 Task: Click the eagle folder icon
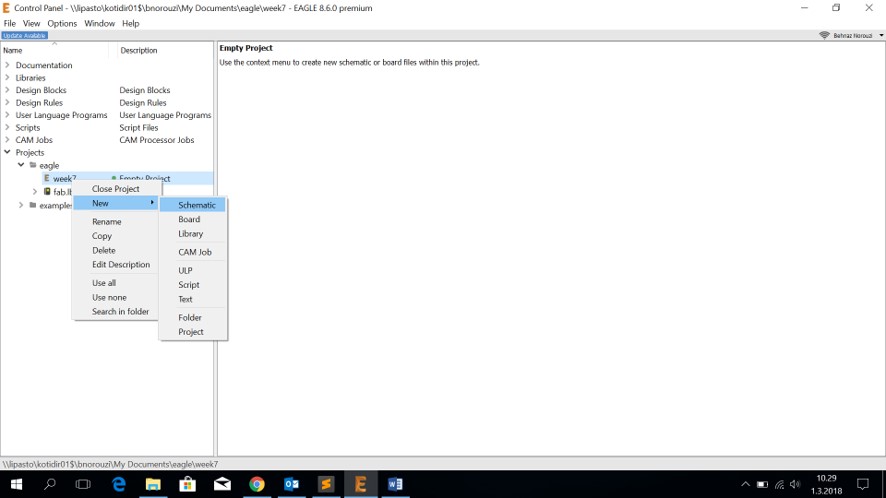click(33, 165)
